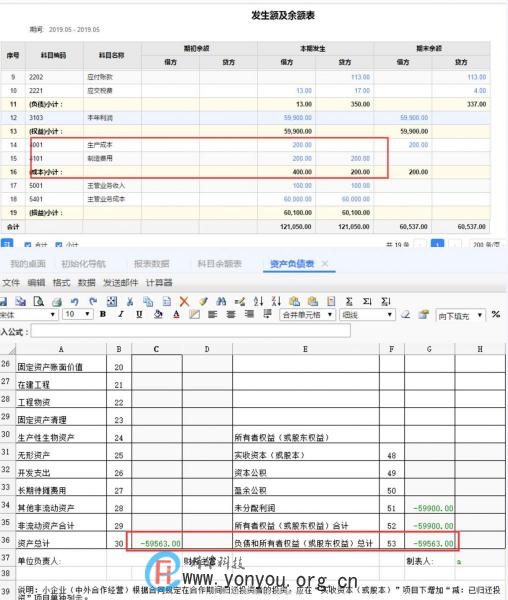Click the red font color icon

(176, 315)
